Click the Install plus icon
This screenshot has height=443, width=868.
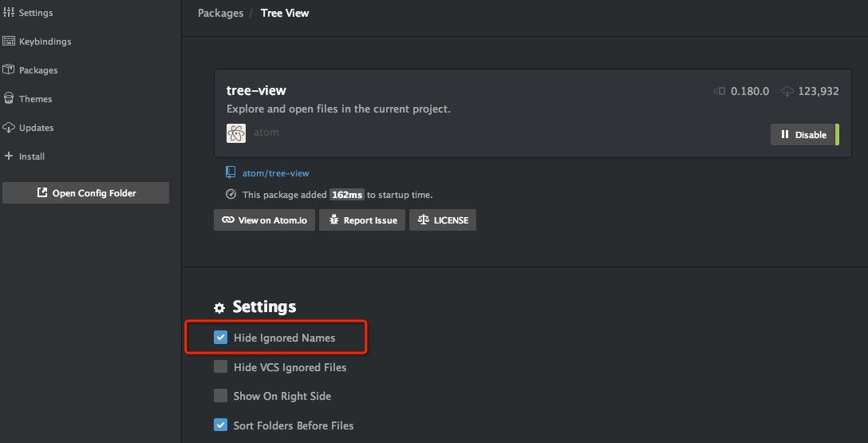[x=8, y=156]
